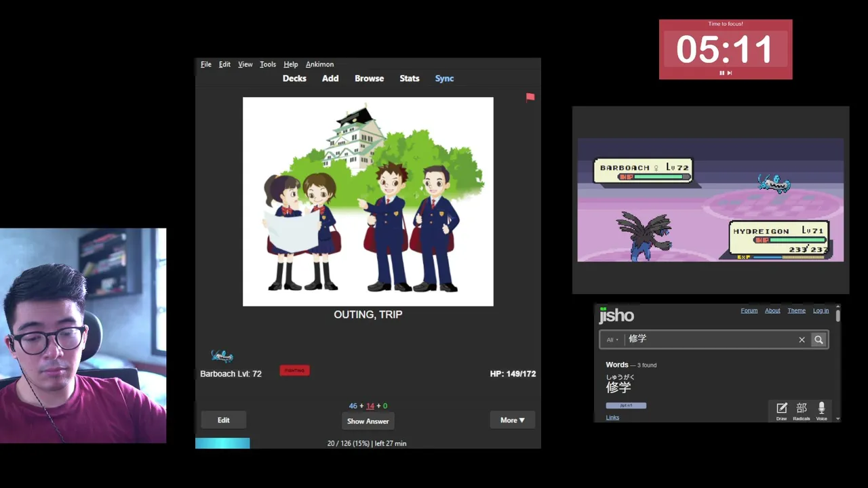The width and height of the screenshot is (868, 488).
Task: Click the HP: 149/172 text
Action: tap(513, 373)
